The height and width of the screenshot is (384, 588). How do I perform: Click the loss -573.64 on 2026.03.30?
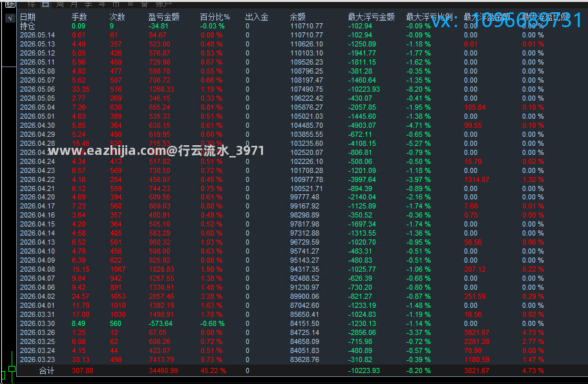click(x=160, y=323)
